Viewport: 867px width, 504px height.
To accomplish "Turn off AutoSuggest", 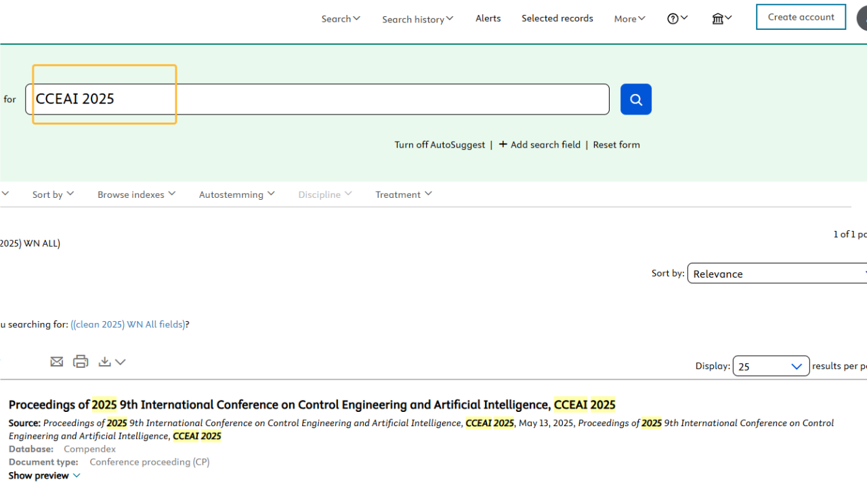I will point(440,144).
